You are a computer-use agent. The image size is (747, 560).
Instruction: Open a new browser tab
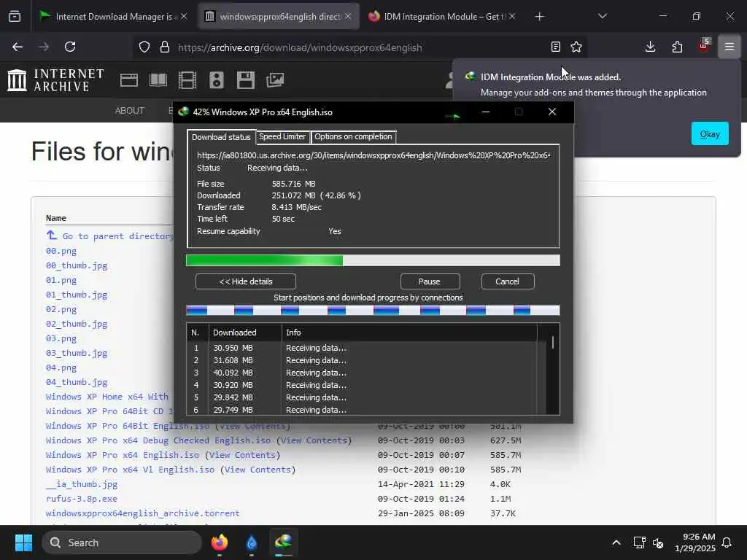(539, 17)
